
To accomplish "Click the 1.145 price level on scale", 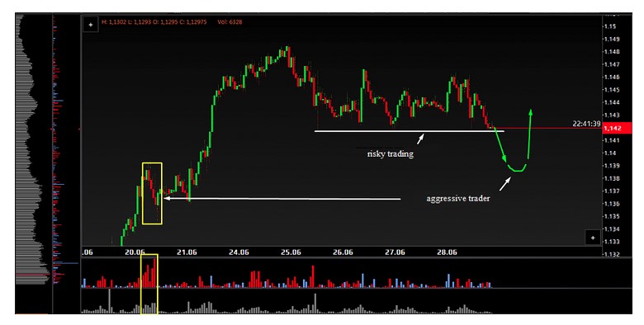I will point(612,90).
